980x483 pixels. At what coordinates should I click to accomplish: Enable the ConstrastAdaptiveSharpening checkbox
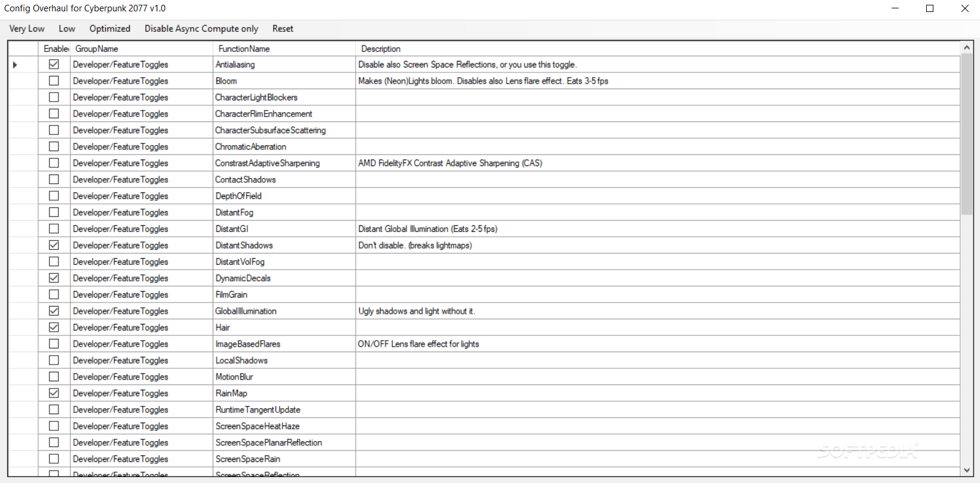54,163
